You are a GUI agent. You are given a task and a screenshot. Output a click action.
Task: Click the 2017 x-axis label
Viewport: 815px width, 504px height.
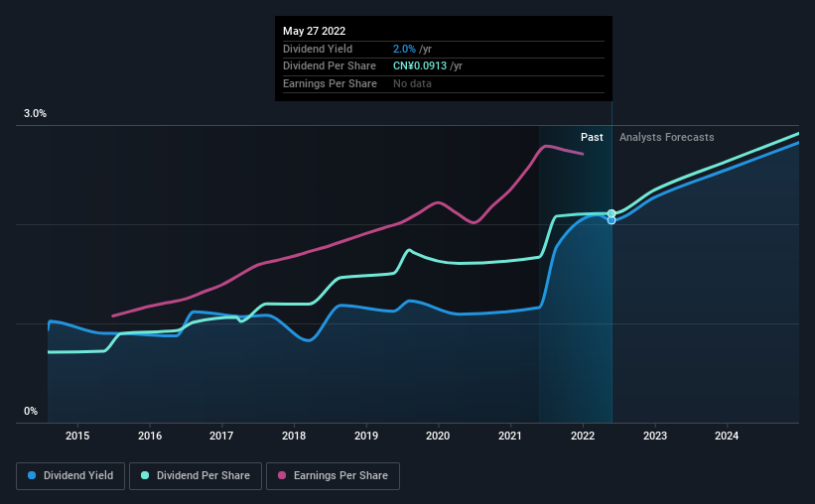[x=221, y=436]
